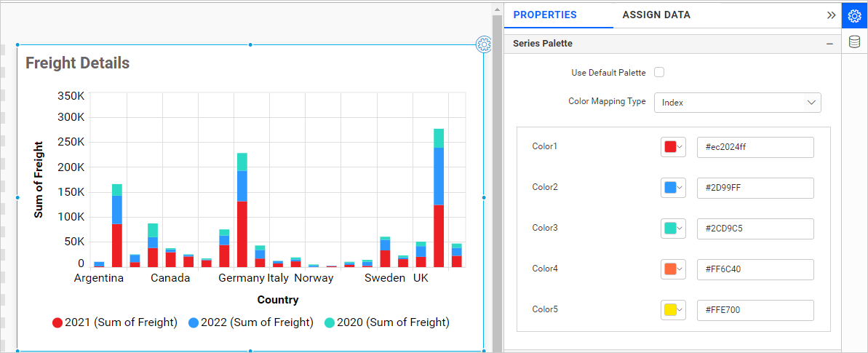This screenshot has height=353, width=868.
Task: Click the 350K y-axis label
Action: pos(71,95)
